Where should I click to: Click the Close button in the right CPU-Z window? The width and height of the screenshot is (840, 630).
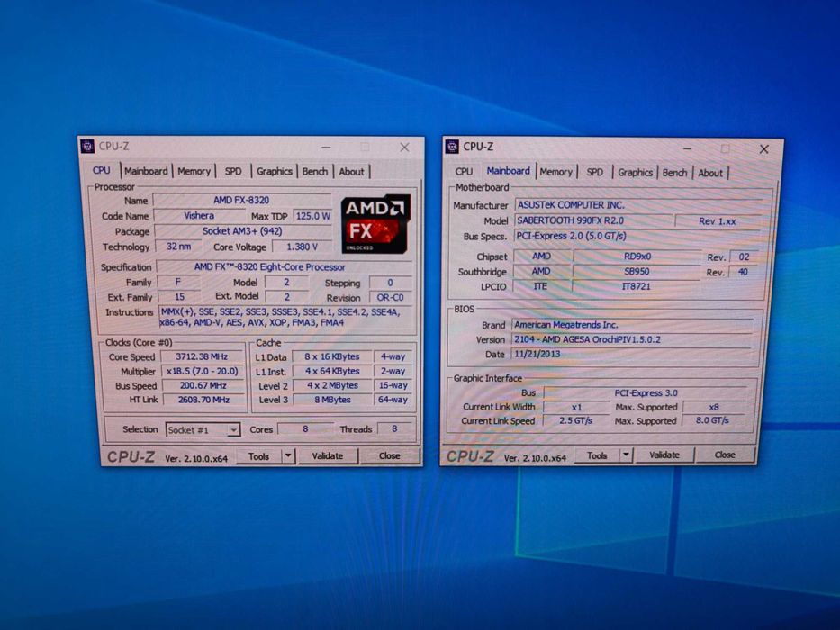point(724,454)
